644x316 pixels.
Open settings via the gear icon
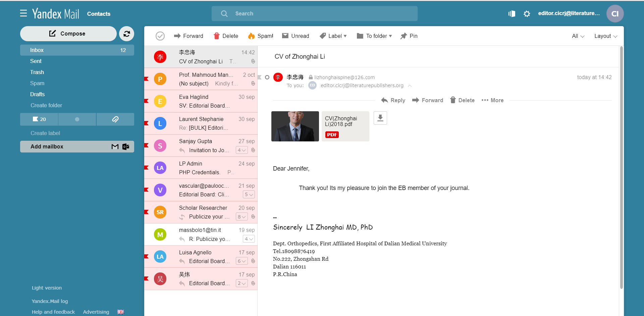pyautogui.click(x=527, y=14)
